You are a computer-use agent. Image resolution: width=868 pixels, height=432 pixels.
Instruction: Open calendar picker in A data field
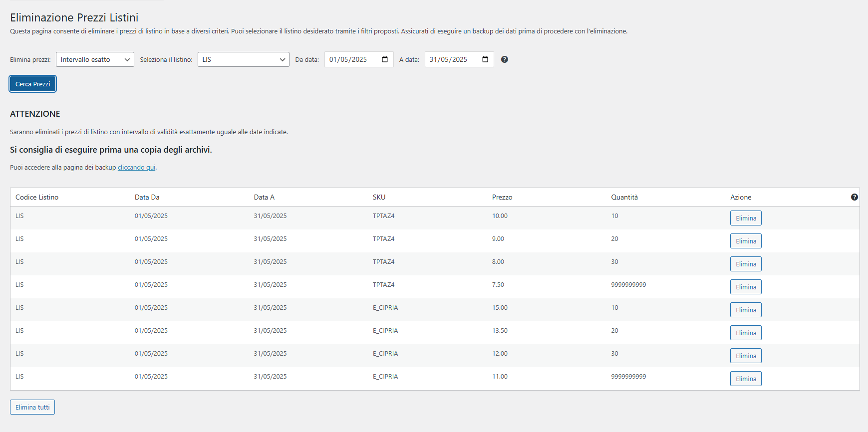click(485, 59)
